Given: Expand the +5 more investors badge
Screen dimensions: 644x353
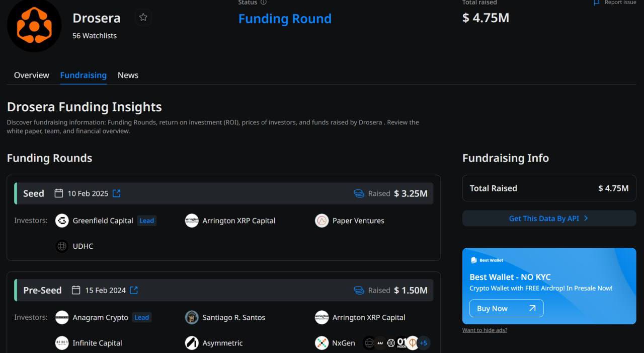Looking at the screenshot, I should (423, 343).
